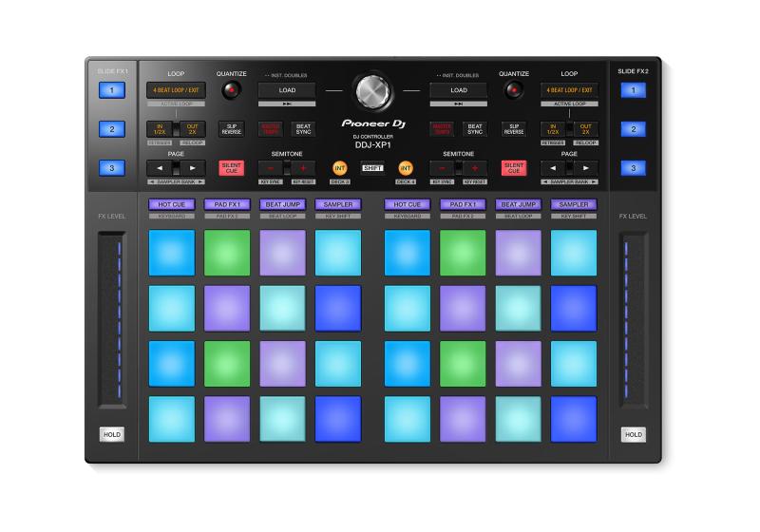The width and height of the screenshot is (760, 532).
Task: Tap the INT button above Deck 3
Action: [x=340, y=168]
